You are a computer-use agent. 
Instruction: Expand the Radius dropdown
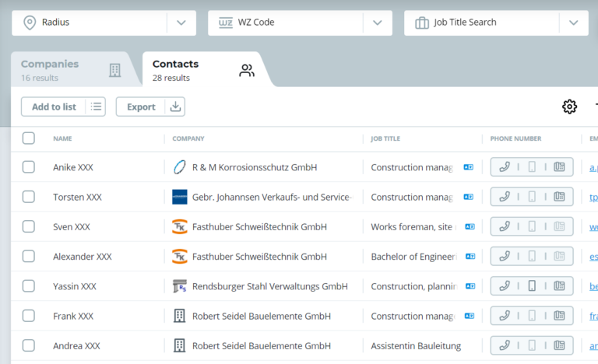[181, 23]
